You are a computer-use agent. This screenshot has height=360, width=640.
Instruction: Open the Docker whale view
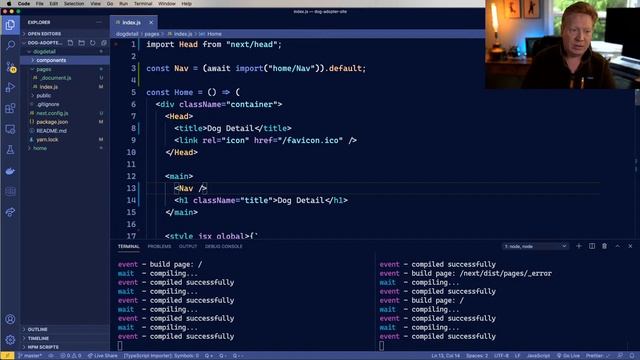(x=10, y=171)
